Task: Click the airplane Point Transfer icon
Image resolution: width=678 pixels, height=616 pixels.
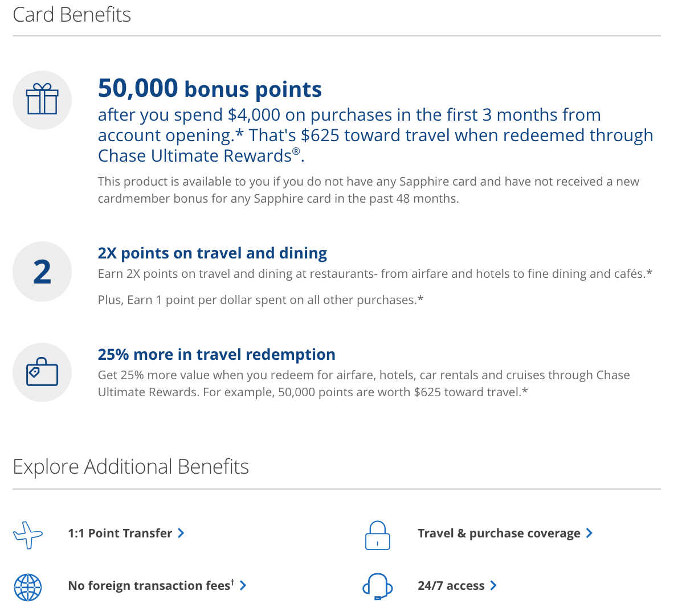Action: (28, 535)
